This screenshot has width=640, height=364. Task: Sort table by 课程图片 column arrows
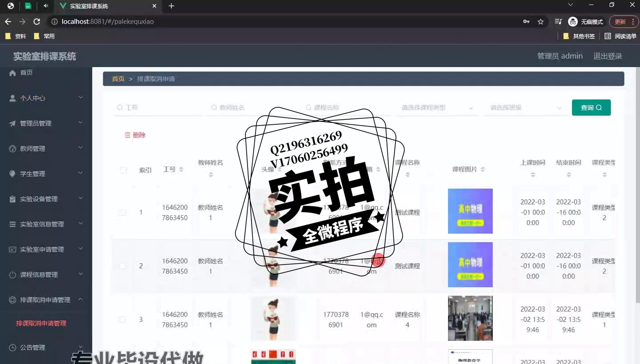tap(483, 170)
